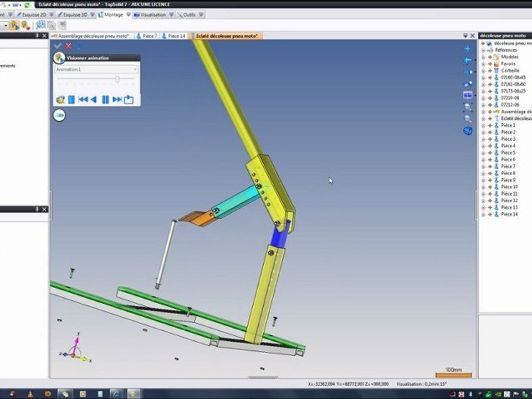The width and height of the screenshot is (532, 399).
Task: Pause the running animation
Action: click(x=105, y=99)
